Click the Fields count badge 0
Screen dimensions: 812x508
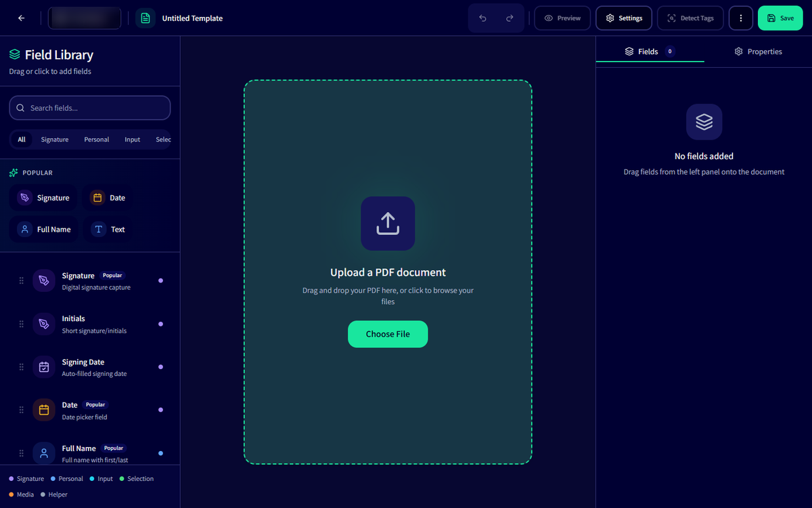[x=670, y=51]
